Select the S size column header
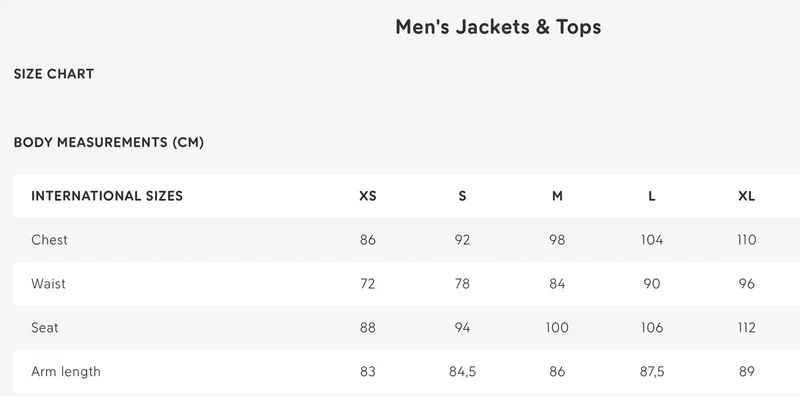 click(462, 196)
